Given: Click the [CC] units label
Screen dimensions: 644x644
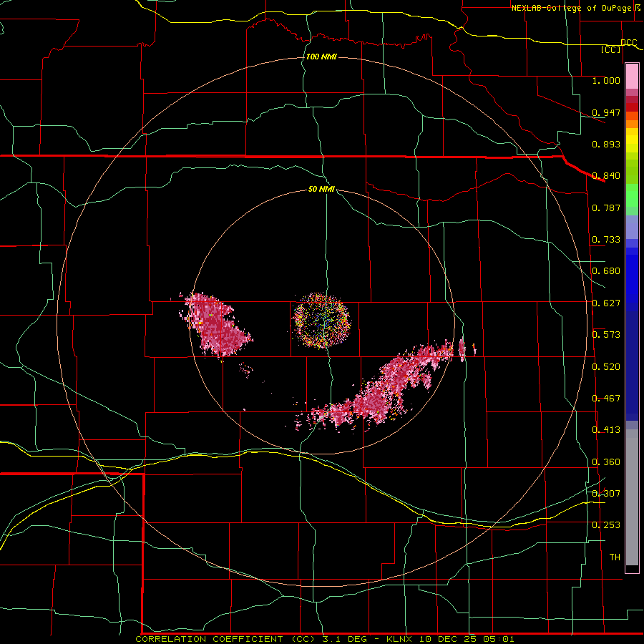Looking at the screenshot, I should [x=611, y=49].
